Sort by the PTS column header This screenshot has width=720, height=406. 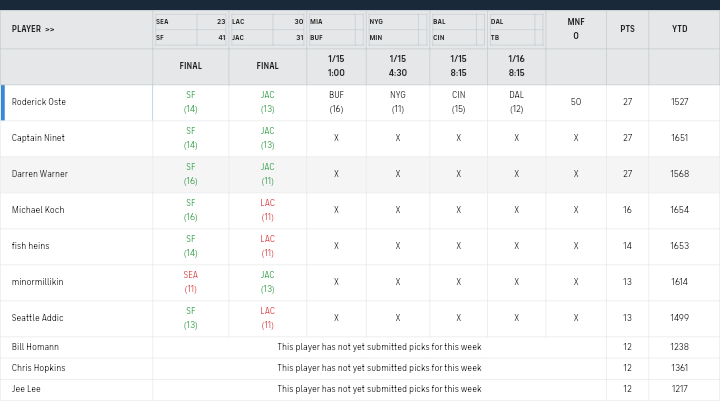tap(627, 29)
